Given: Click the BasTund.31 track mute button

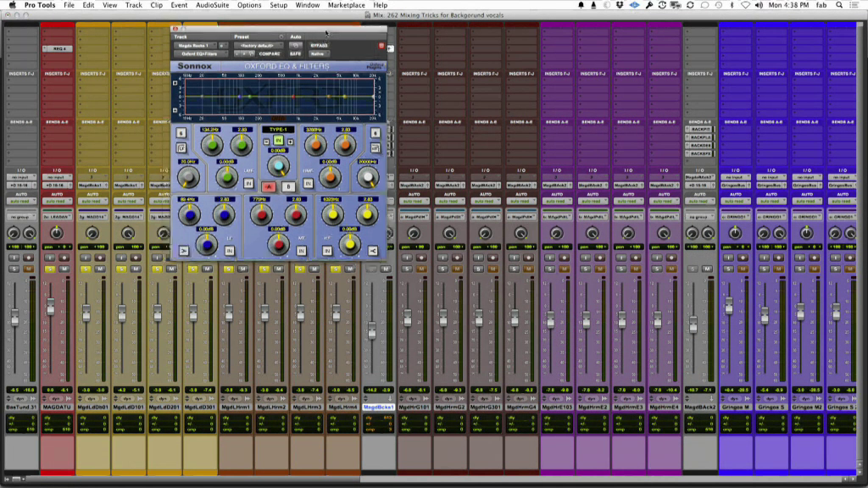Looking at the screenshot, I should click(x=28, y=269).
